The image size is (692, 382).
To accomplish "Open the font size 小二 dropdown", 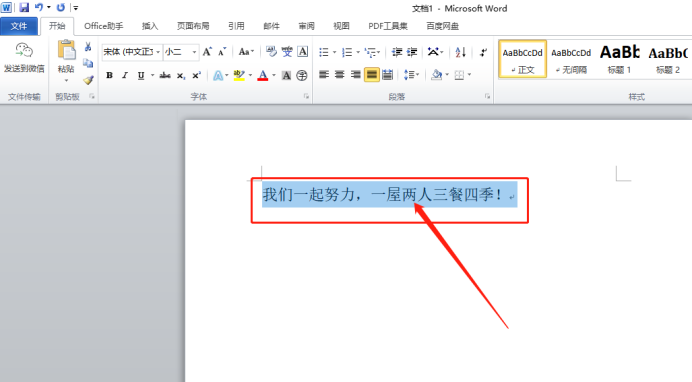I will point(194,52).
